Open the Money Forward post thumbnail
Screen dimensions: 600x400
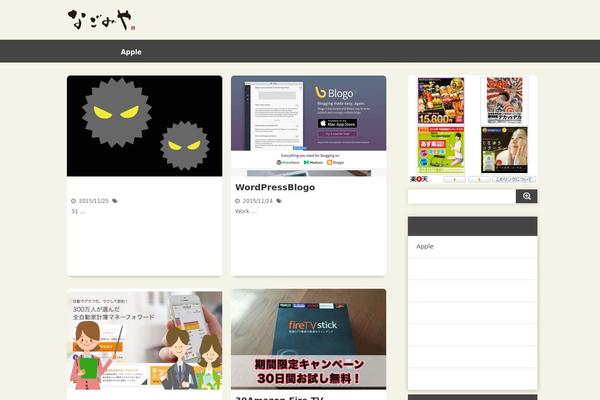144,340
